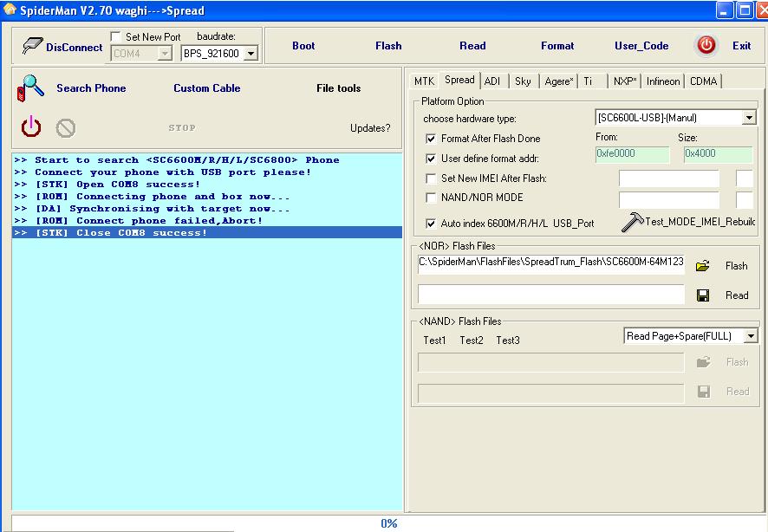Open Read Page+Spare(FULL) dropdown

click(x=751, y=335)
